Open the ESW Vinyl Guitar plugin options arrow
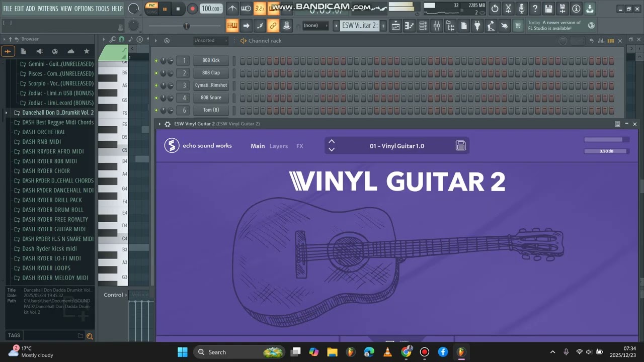The height and width of the screenshot is (362, 644). (159, 124)
